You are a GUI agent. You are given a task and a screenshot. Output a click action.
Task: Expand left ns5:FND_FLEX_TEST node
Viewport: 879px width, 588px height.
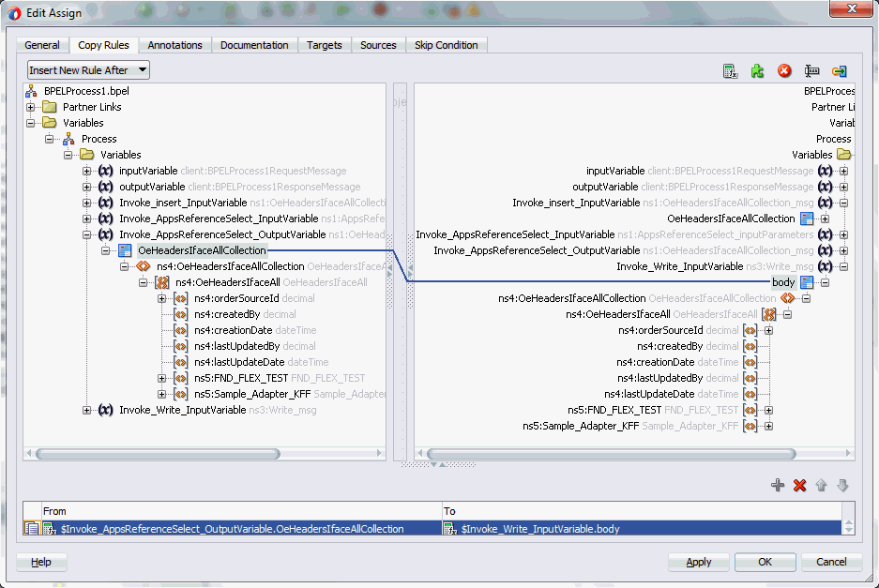pos(162,378)
